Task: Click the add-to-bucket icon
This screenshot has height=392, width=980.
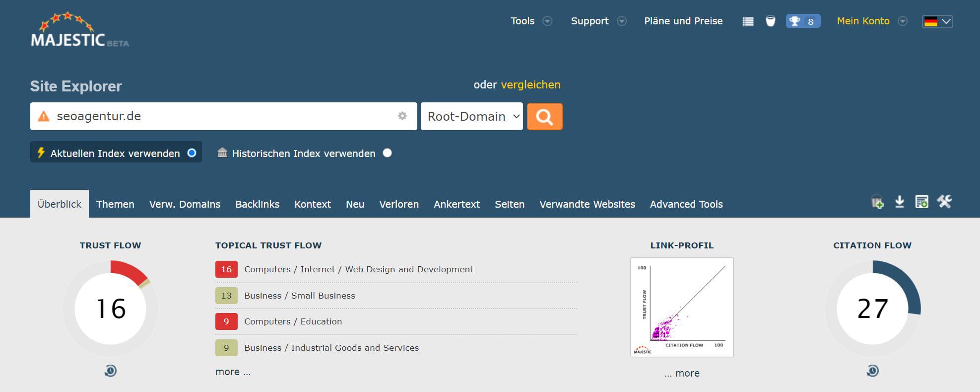Action: tap(877, 202)
